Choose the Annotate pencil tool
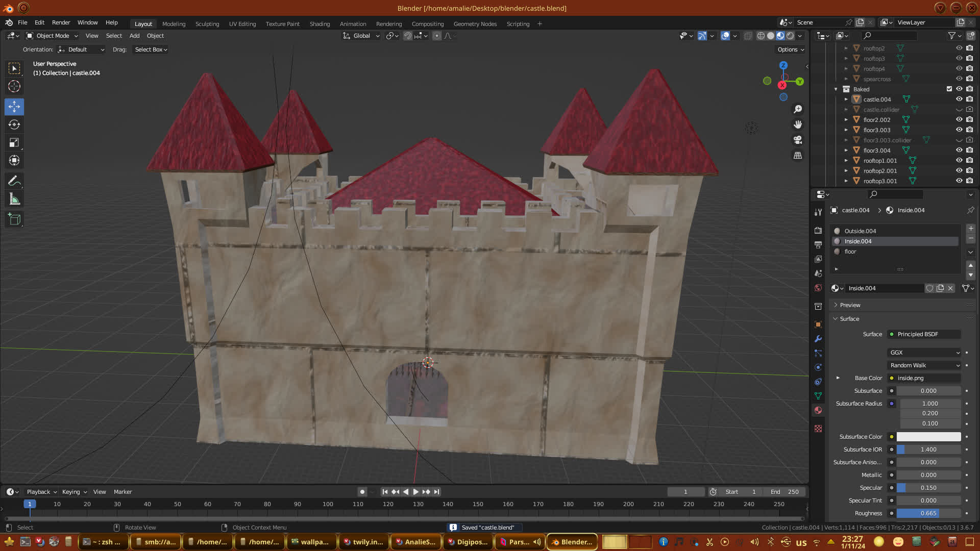 [x=14, y=181]
